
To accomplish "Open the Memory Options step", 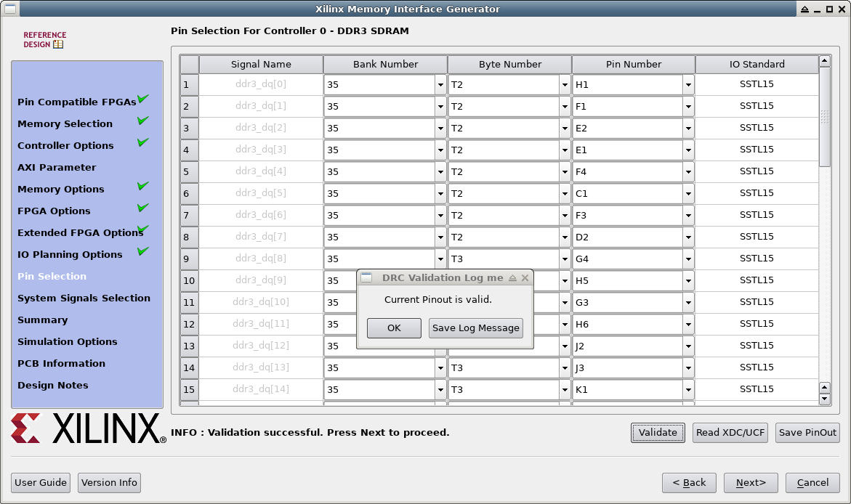I will click(x=61, y=190).
